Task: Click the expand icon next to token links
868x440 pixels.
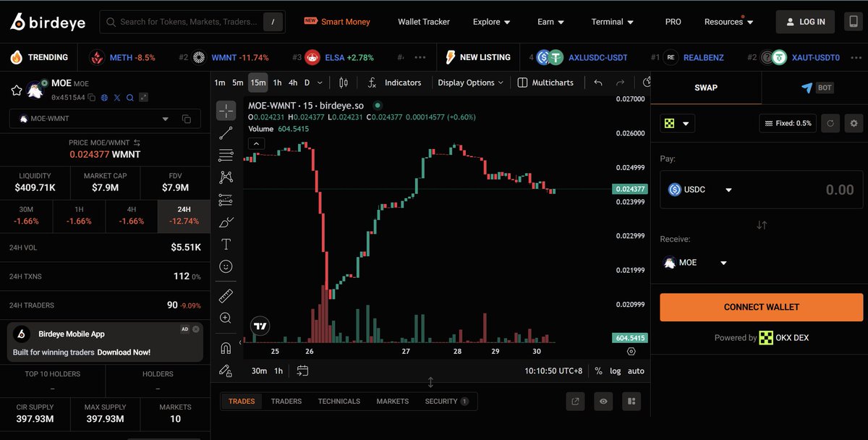Action: [x=143, y=98]
